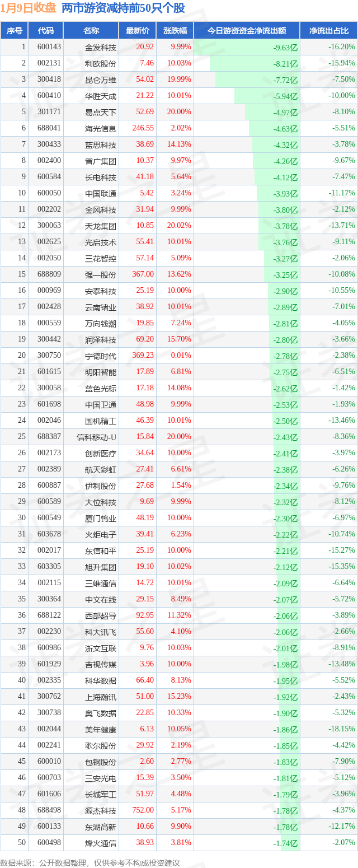The image size is (358, 868).
Task: Click the price 34.64 of 创新医疗
Action: pos(145,452)
